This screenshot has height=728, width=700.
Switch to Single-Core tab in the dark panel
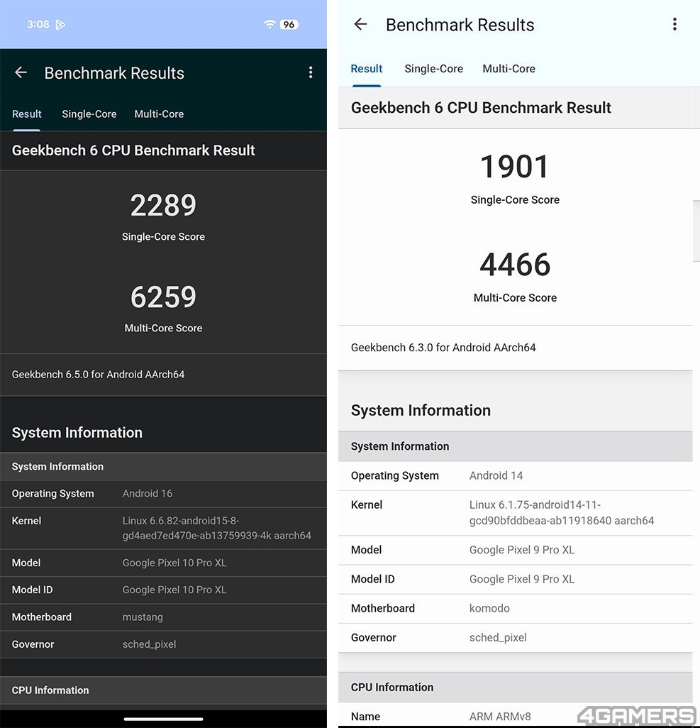(x=89, y=114)
